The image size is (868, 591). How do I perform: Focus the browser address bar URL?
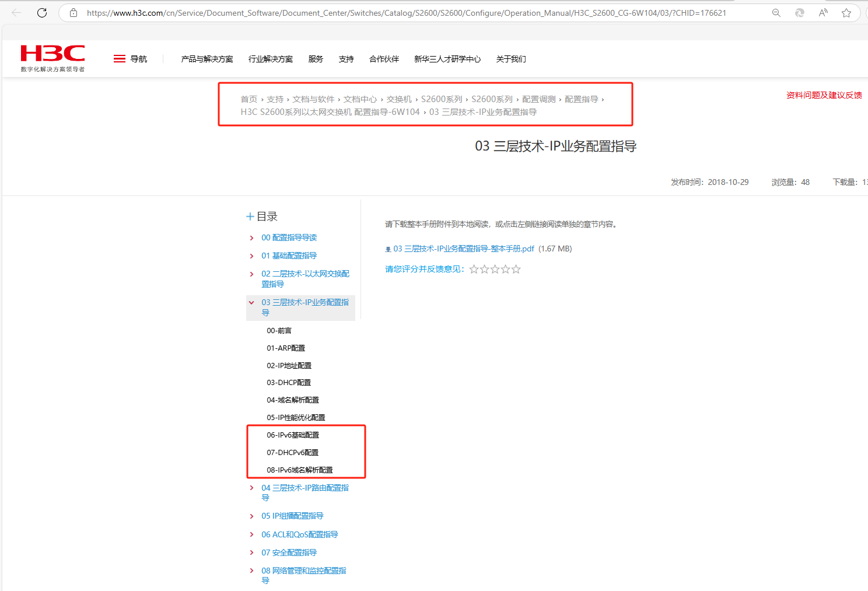[x=407, y=13]
